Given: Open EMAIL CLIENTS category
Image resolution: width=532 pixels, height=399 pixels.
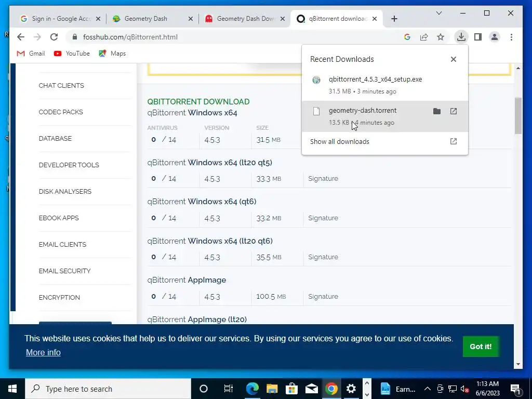Looking at the screenshot, I should (62, 244).
